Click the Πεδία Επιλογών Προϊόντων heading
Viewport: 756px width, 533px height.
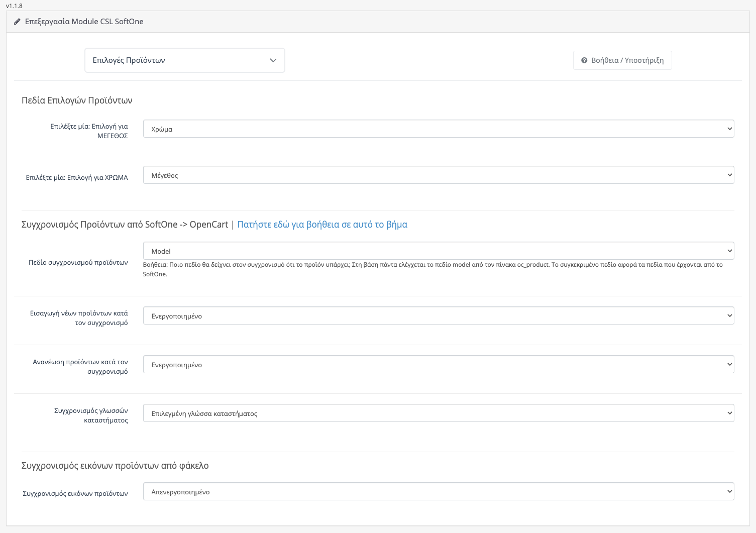[x=77, y=100]
